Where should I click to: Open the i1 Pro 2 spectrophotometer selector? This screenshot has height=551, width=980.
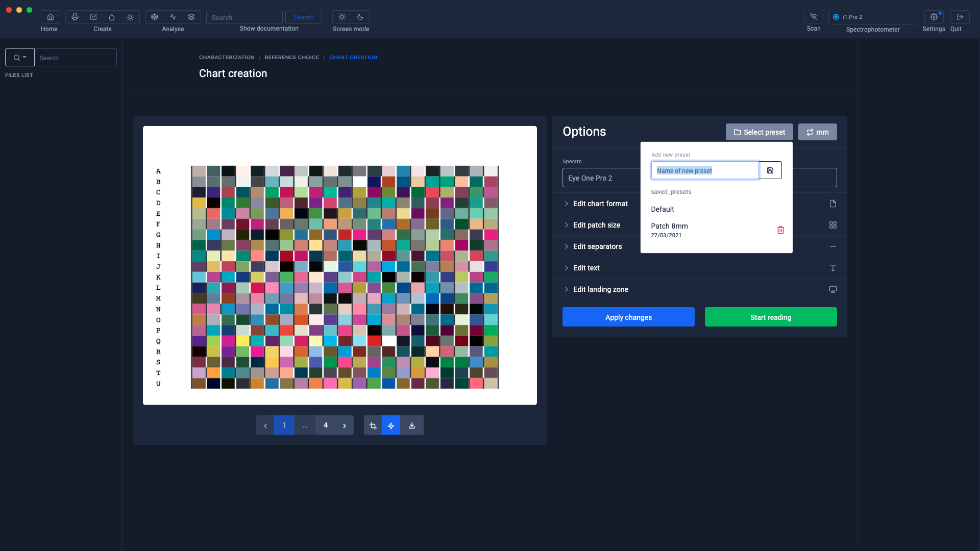click(x=873, y=17)
